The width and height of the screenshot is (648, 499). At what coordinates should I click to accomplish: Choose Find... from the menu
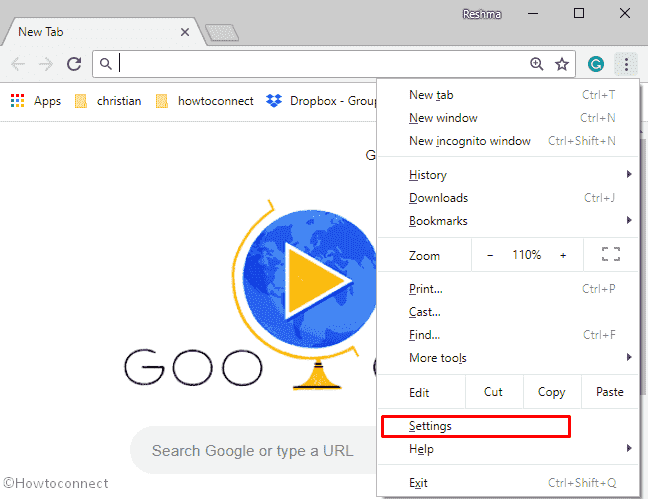tap(508, 334)
